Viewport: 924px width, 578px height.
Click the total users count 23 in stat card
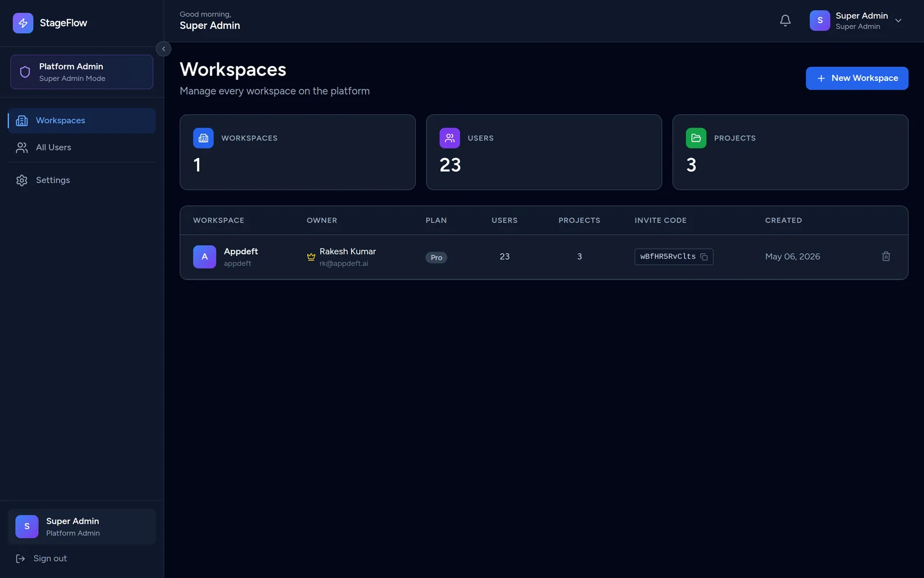coord(450,165)
